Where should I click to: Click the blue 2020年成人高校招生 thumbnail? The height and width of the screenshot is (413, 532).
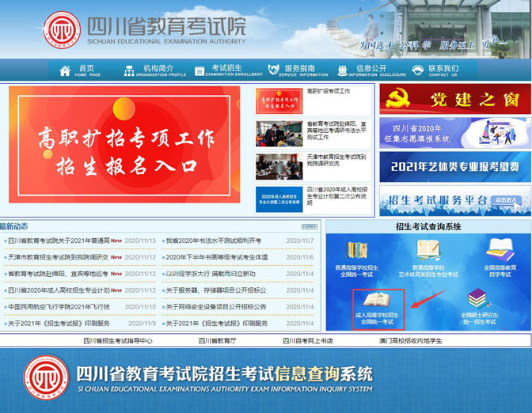tap(279, 199)
